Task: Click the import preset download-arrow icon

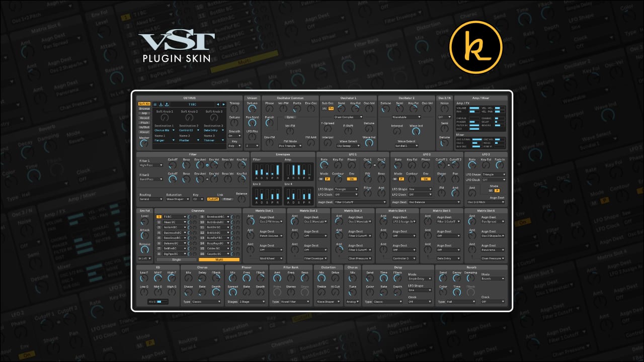Action: 160,104
